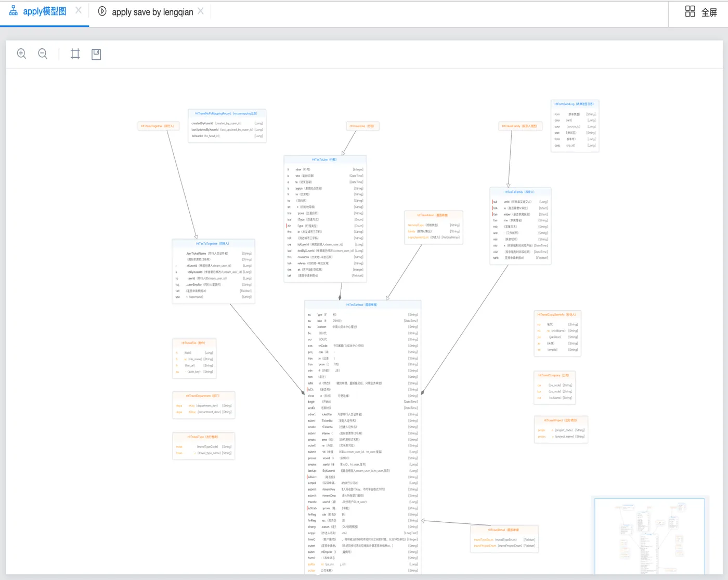The image size is (728, 580).
Task: Click the model-tree icon on apply模型图 tab
Action: [14, 11]
